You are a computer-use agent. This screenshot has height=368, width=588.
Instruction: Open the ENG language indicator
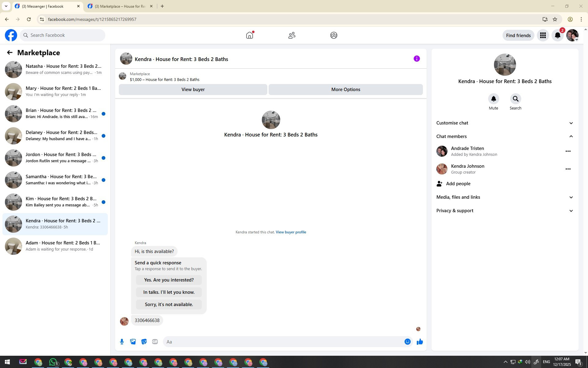tap(546, 362)
